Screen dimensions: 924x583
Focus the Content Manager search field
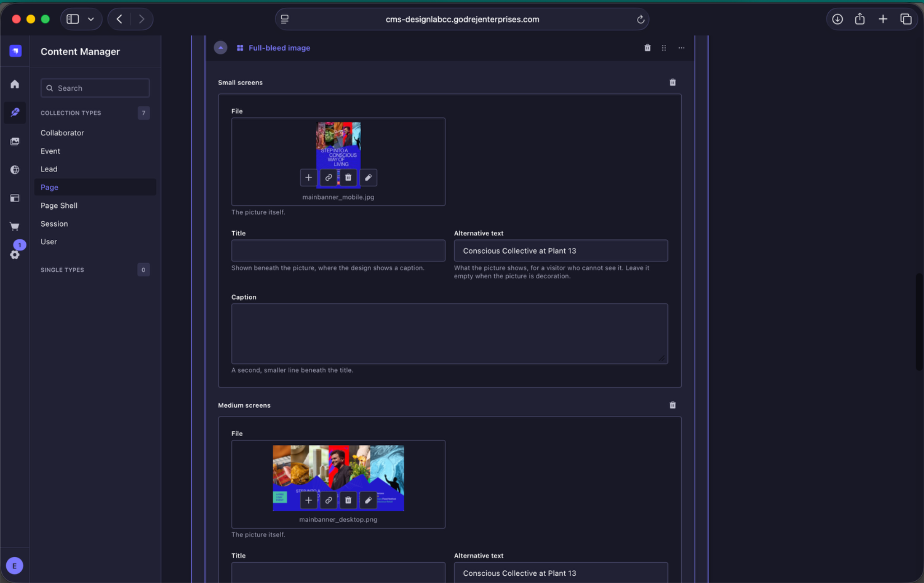(95, 88)
